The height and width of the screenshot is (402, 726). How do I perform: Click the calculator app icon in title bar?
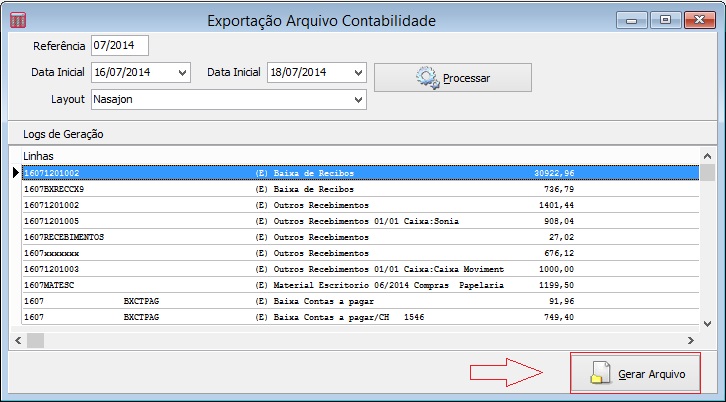[x=18, y=20]
